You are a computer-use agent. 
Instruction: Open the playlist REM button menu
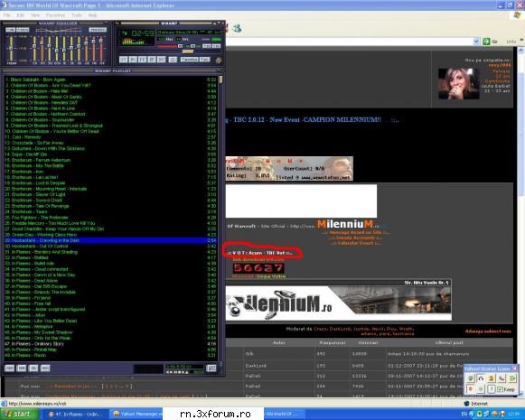(22, 369)
